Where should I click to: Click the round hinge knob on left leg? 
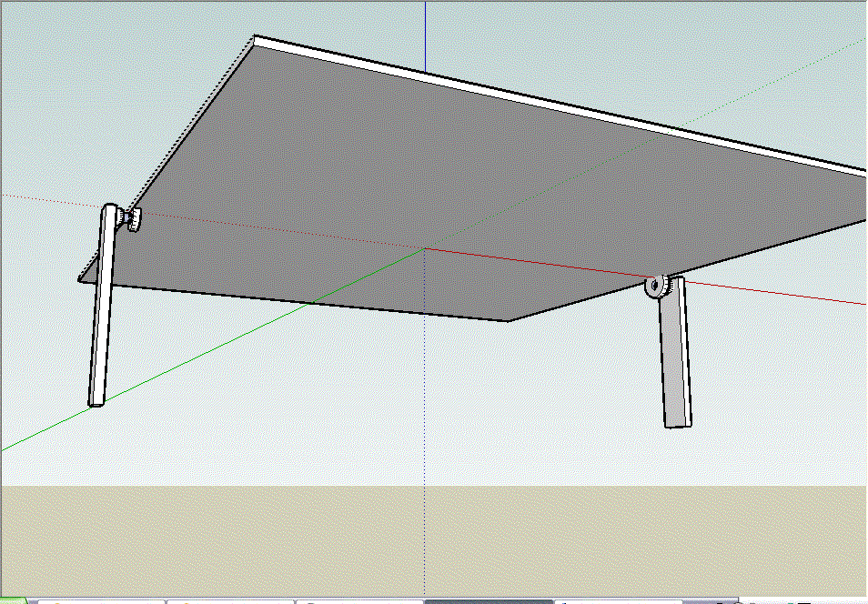(134, 218)
